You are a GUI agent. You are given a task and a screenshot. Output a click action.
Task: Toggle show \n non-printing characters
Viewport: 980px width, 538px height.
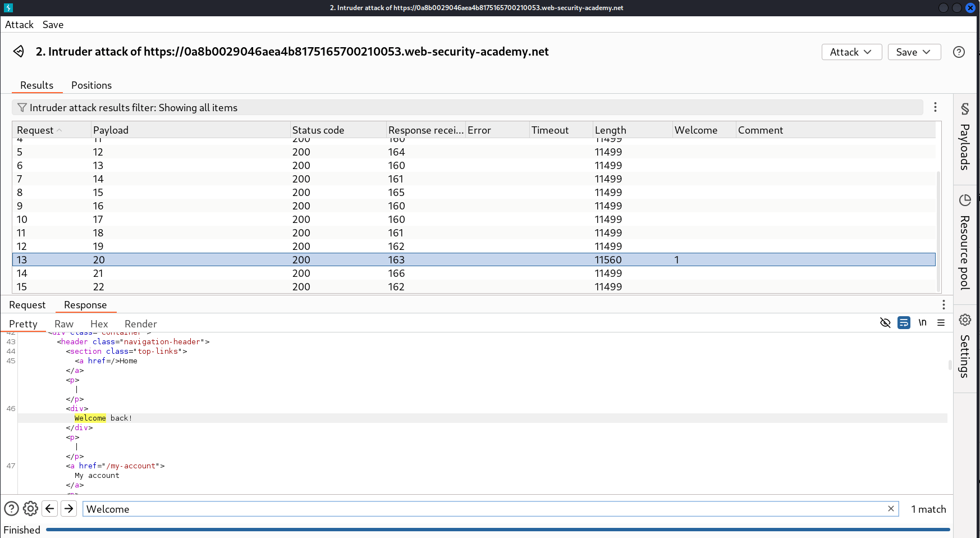(922, 322)
